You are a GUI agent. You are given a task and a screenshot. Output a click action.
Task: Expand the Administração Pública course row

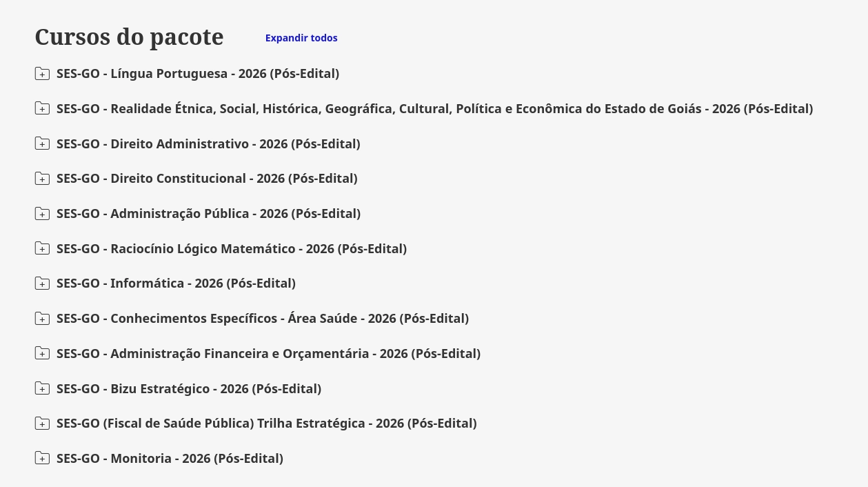pos(208,214)
